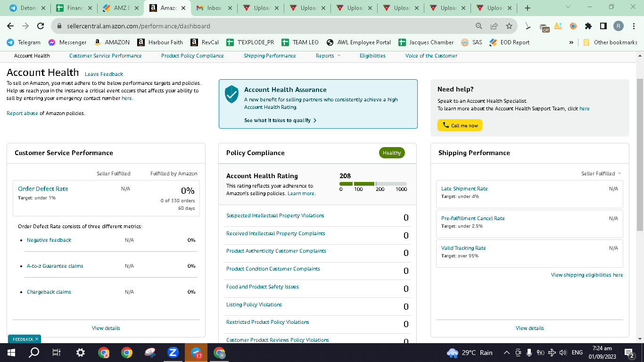Click the address bar URL field
This screenshot has width=644, height=362.
click(264, 26)
